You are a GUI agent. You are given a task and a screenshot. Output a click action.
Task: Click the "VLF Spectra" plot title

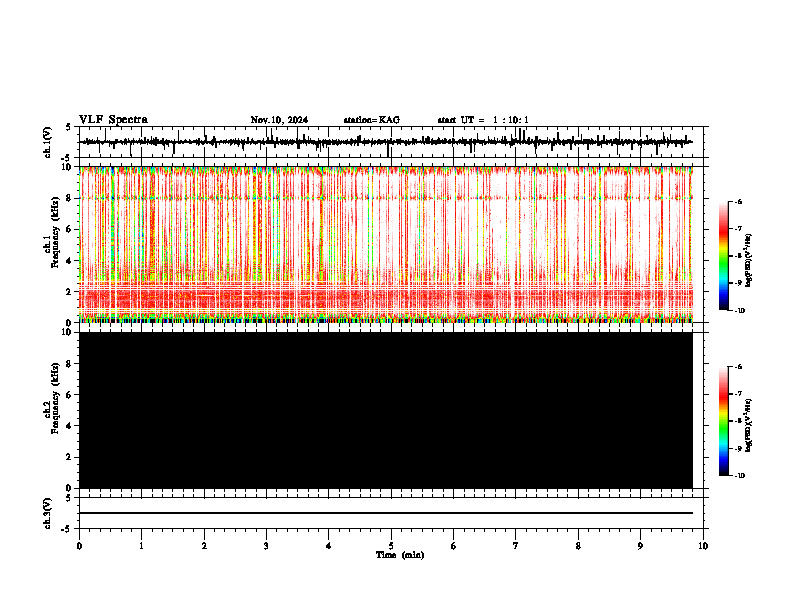(113, 120)
